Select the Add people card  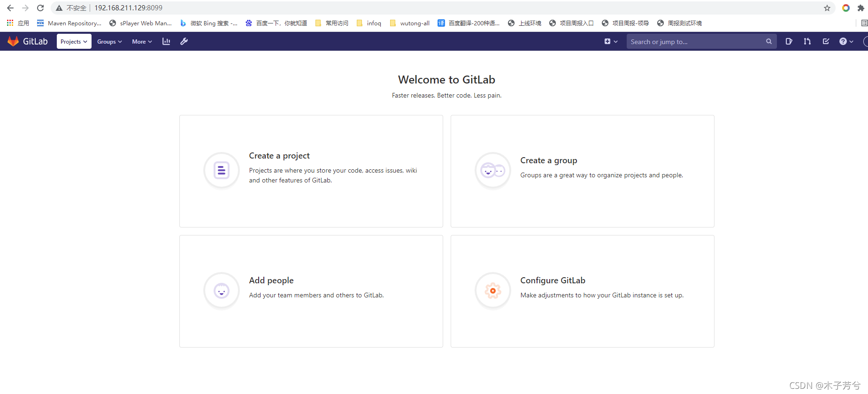(x=311, y=291)
